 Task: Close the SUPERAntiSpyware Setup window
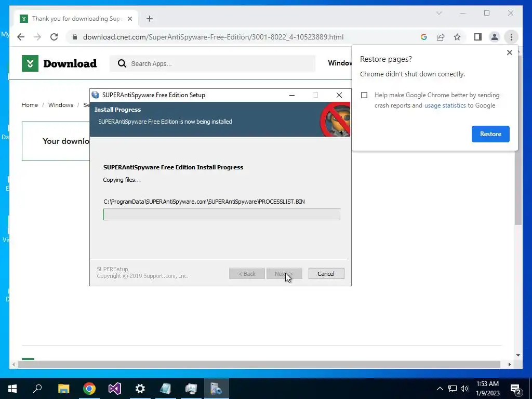point(339,95)
